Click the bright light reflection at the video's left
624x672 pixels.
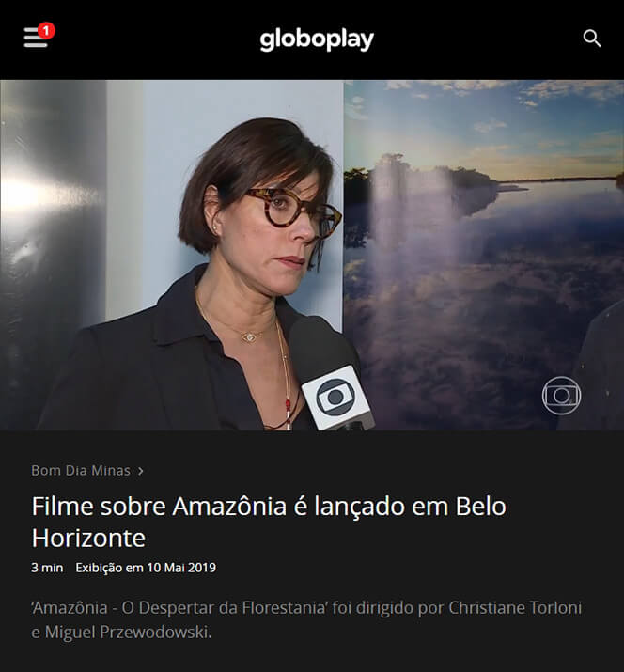(x=30, y=193)
